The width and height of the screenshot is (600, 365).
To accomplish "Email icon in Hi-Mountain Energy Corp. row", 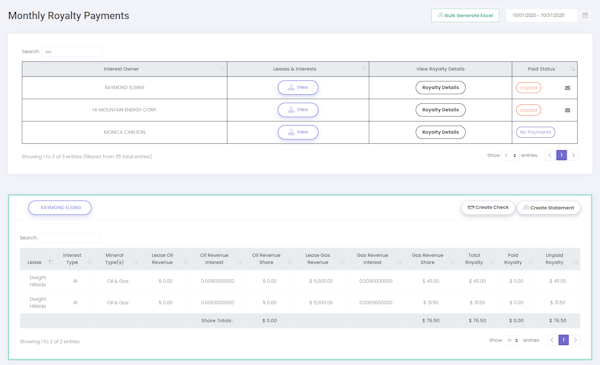I will pos(567,110).
